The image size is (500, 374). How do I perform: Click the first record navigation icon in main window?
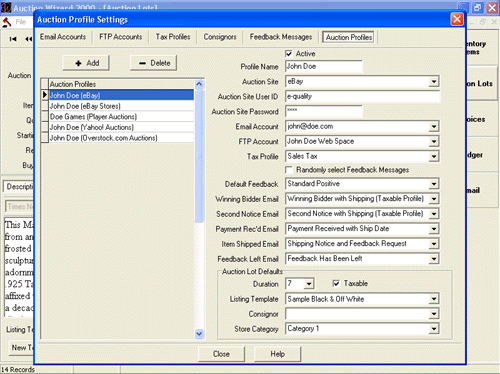coord(13,39)
